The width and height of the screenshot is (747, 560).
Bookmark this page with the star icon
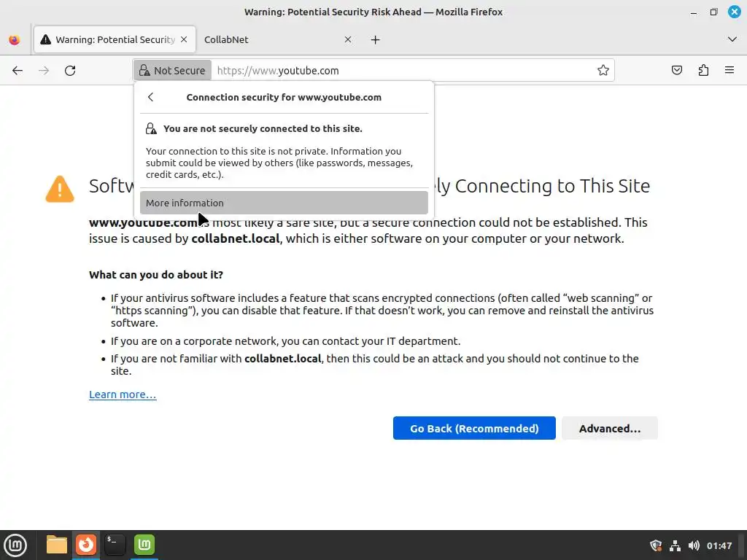pos(603,71)
